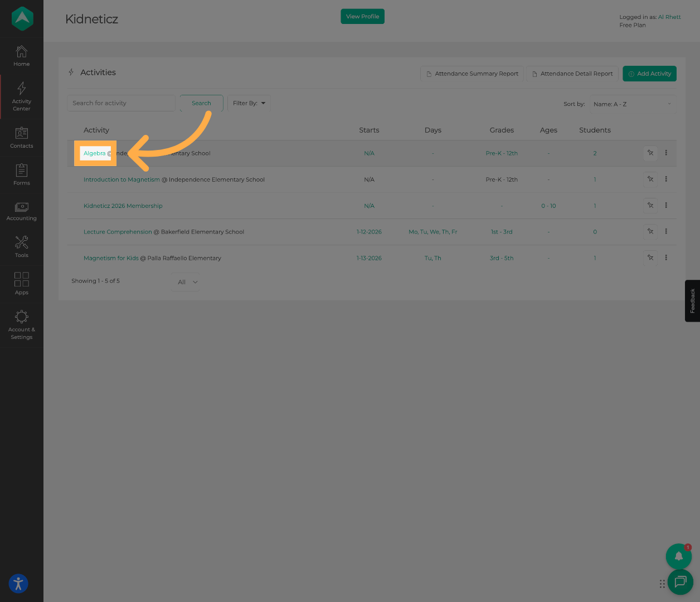This screenshot has height=602, width=700.
Task: Click the Add Activity button
Action: [x=650, y=74]
